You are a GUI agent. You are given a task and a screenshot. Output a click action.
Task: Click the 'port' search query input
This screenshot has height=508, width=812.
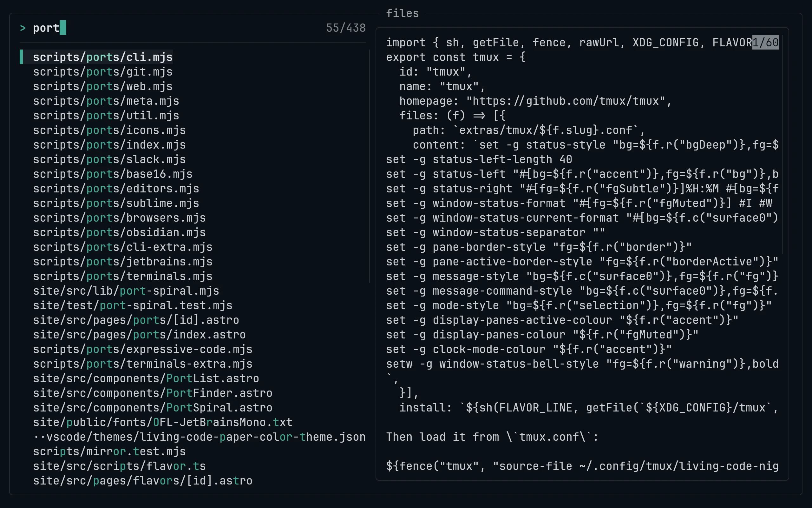pyautogui.click(x=46, y=28)
